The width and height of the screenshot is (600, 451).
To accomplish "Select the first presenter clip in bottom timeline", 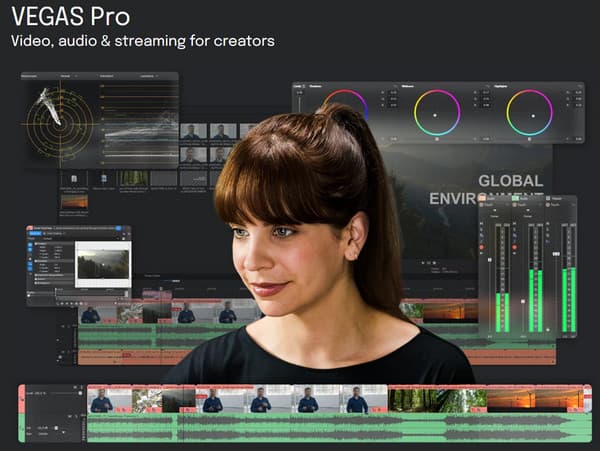I will (x=109, y=399).
